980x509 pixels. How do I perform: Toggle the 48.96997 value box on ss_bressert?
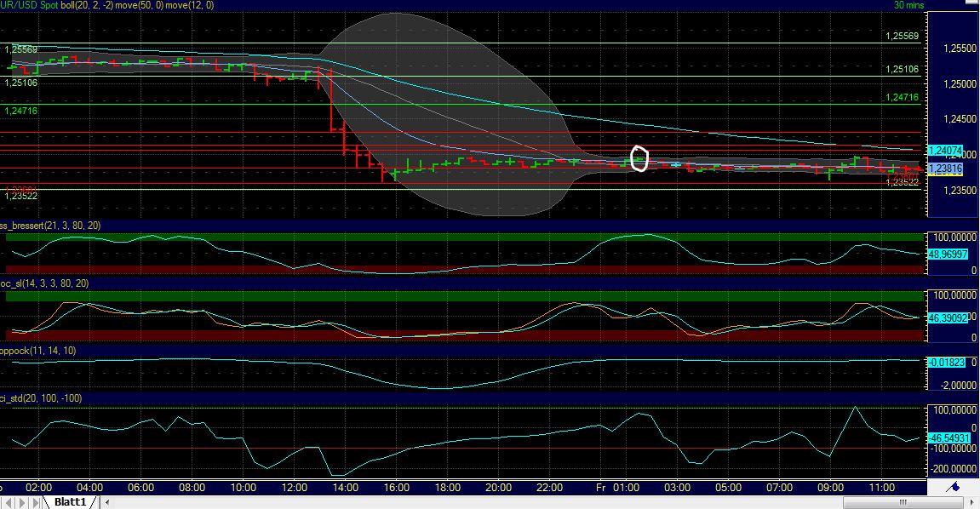pyautogui.click(x=948, y=254)
